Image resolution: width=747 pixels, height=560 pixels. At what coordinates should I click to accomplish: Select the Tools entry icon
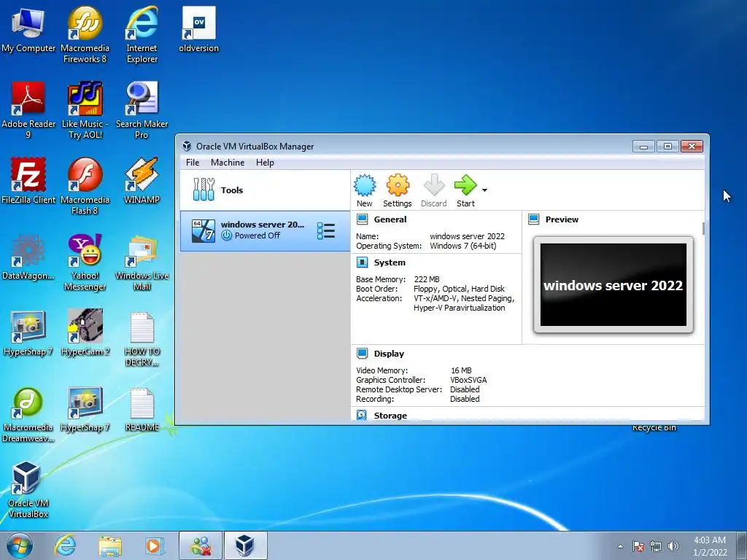[204, 190]
